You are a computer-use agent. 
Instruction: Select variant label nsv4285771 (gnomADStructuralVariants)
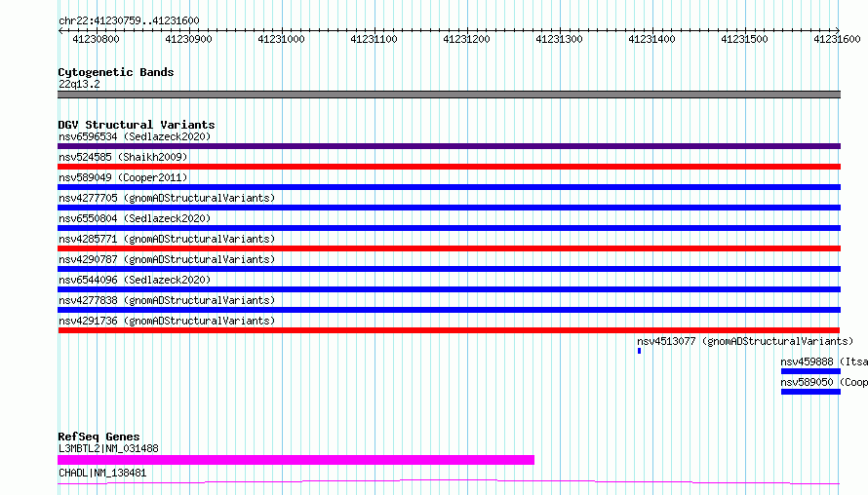pos(167,239)
